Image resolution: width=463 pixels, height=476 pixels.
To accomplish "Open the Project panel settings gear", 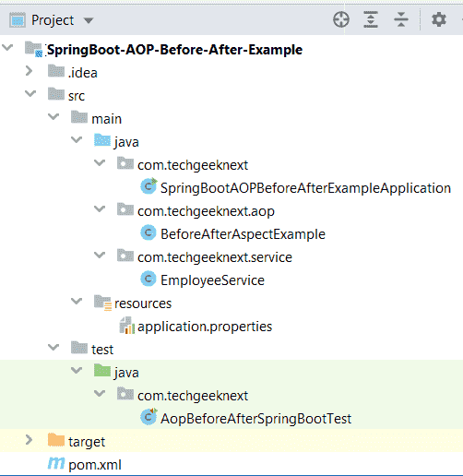I will [x=439, y=20].
